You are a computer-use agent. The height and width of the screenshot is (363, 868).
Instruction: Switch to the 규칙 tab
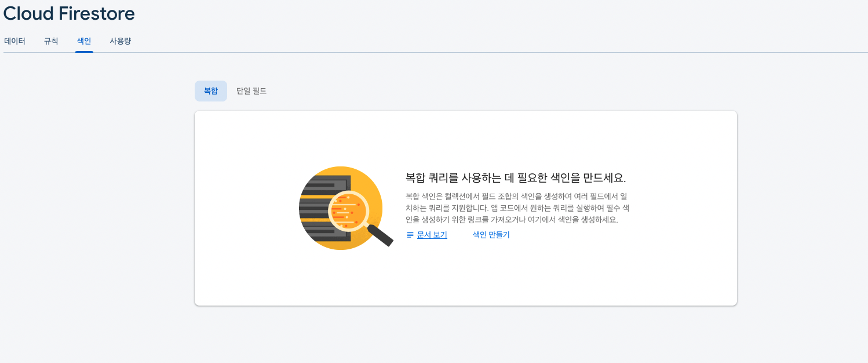pyautogui.click(x=51, y=41)
